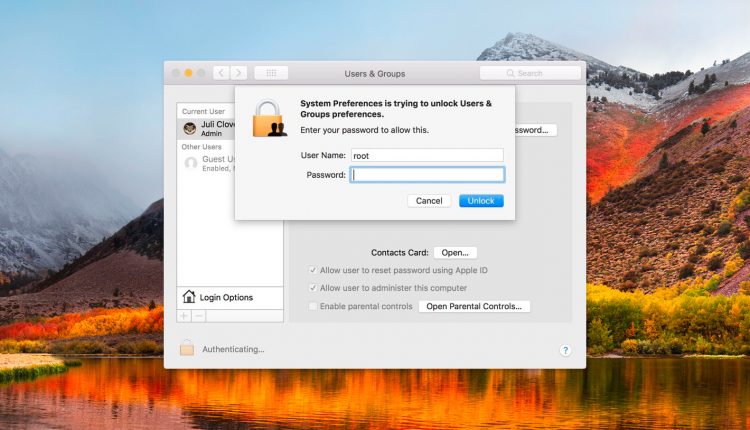This screenshot has height=430, width=750.
Task: Go forward using the right arrow button
Action: coord(239,73)
